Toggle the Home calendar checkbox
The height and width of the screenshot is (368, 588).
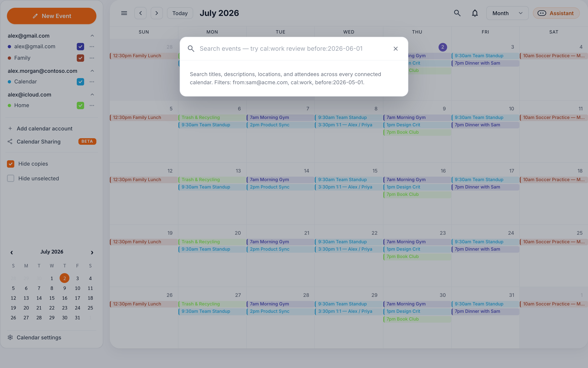click(80, 105)
